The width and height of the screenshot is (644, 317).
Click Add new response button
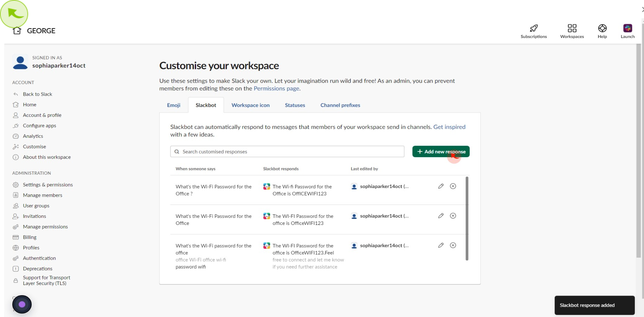[x=441, y=151]
